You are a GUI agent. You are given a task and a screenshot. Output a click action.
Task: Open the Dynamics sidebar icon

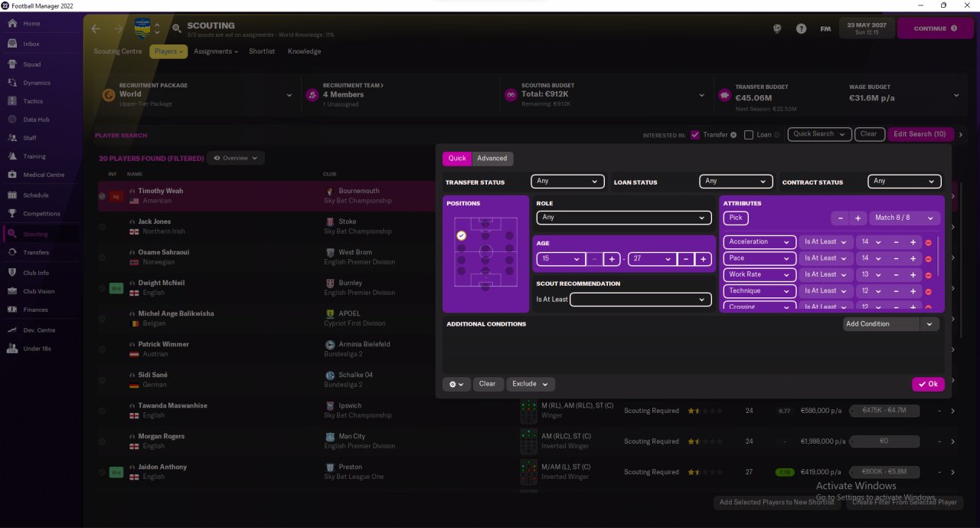[x=12, y=83]
